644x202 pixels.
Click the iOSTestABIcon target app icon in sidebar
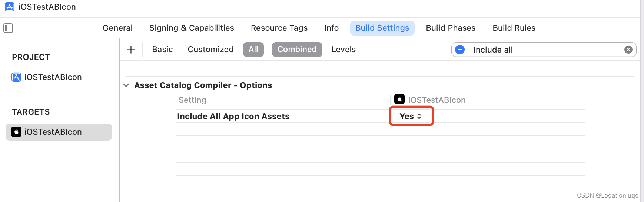coord(16,132)
